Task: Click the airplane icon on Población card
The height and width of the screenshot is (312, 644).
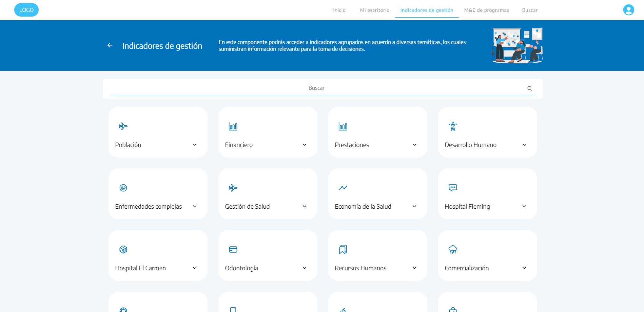Action: pyautogui.click(x=123, y=126)
